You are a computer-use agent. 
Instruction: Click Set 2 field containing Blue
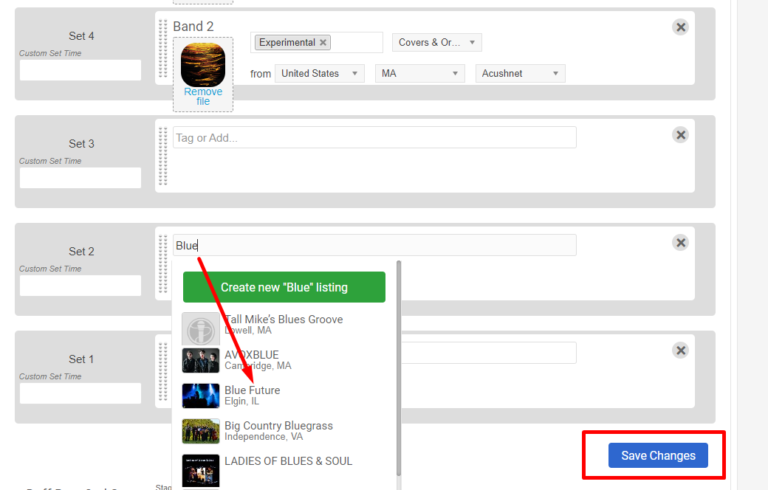pos(375,245)
